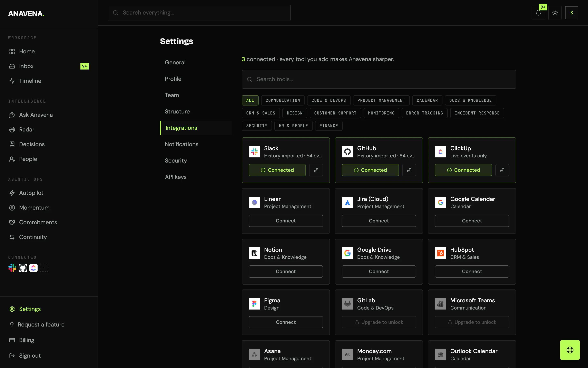Open the notifications bell icon
Screen dimensions: 588x368
click(538, 13)
